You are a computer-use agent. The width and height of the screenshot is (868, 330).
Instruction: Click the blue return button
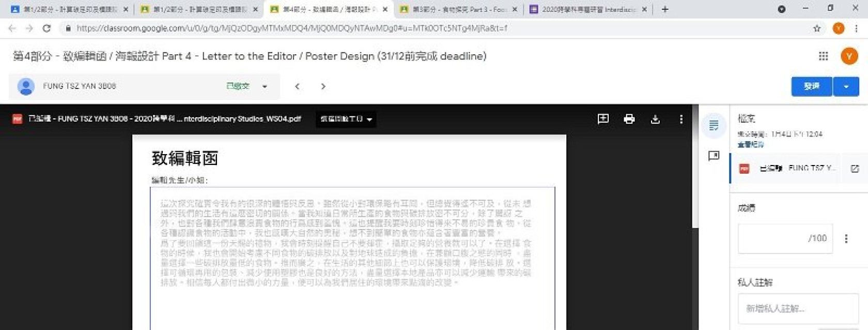[812, 86]
